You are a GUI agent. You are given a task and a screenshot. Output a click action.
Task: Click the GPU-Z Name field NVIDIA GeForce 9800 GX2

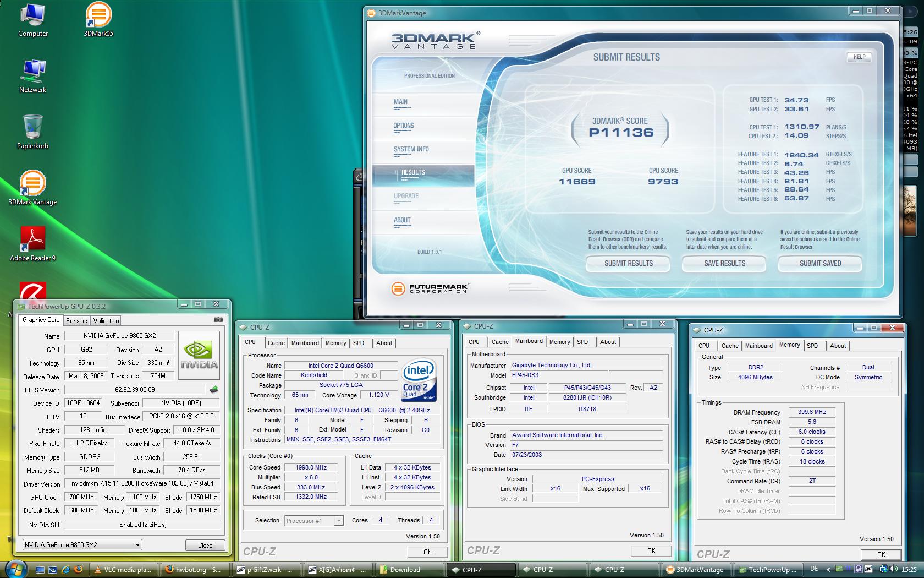pos(119,336)
